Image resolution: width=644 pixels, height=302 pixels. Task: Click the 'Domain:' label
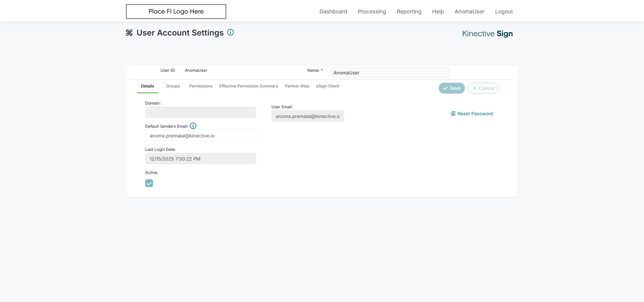point(153,103)
